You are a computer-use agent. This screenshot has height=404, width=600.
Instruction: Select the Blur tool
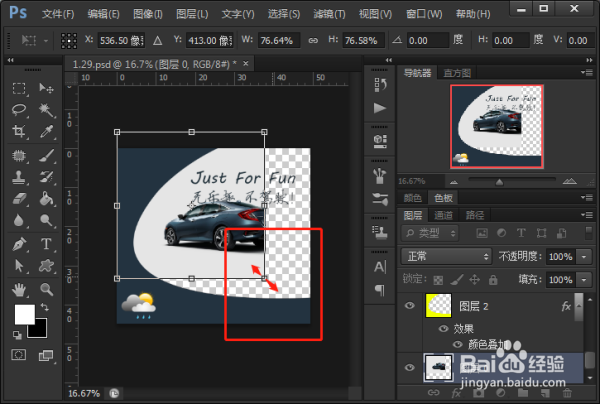pyautogui.click(x=19, y=220)
